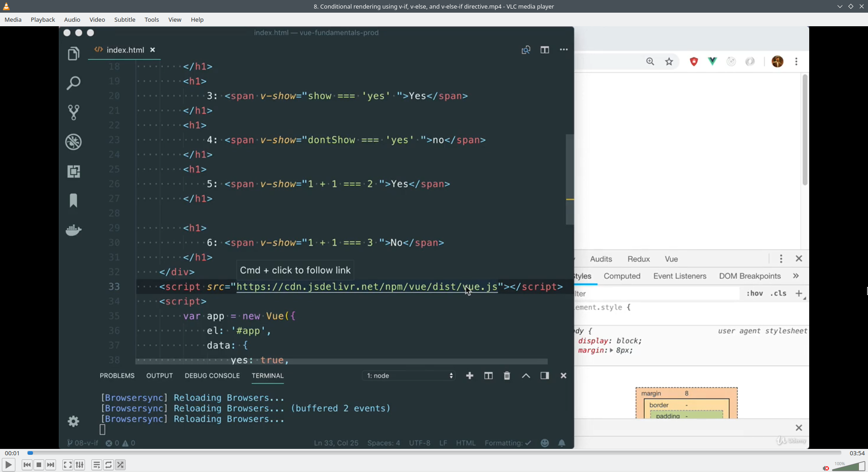Image resolution: width=868 pixels, height=472 pixels.
Task: Open the Bookmarks icon in VS Code sidebar
Action: [73, 200]
